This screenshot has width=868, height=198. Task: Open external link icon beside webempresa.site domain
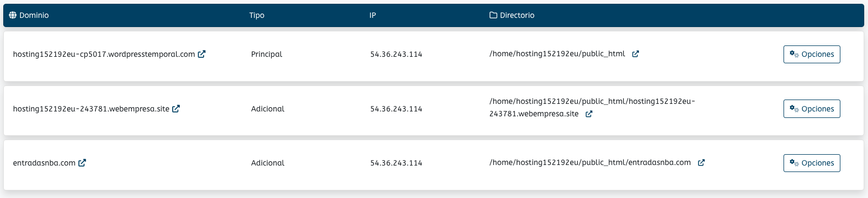coord(176,109)
